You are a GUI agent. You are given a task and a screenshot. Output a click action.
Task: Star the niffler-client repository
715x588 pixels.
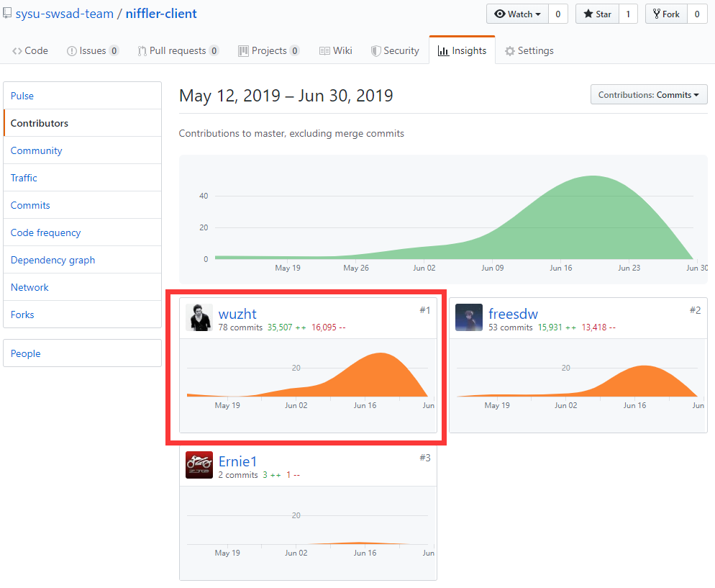click(597, 14)
